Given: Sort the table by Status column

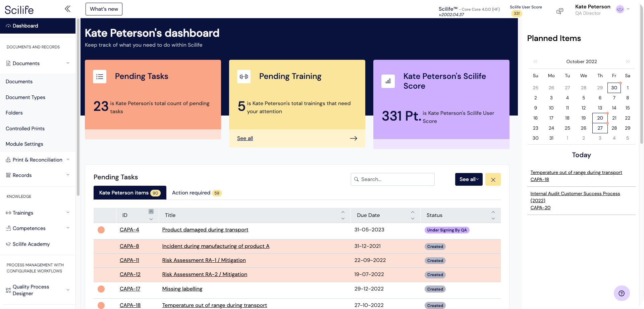Looking at the screenshot, I should 493,215.
